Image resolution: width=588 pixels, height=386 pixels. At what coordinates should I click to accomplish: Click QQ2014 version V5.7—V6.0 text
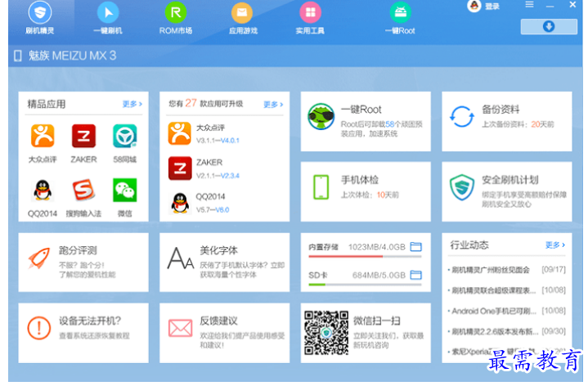click(x=213, y=210)
